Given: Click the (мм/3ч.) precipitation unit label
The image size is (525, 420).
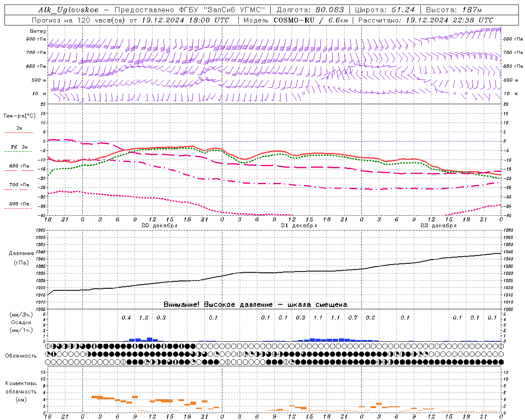Looking at the screenshot, I should tap(21, 315).
